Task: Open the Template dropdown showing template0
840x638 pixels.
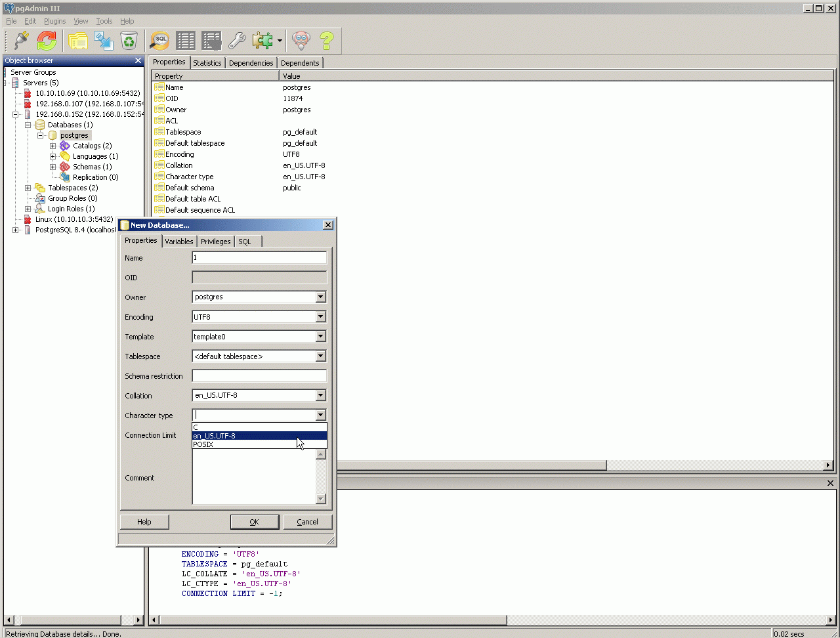Action: 321,337
